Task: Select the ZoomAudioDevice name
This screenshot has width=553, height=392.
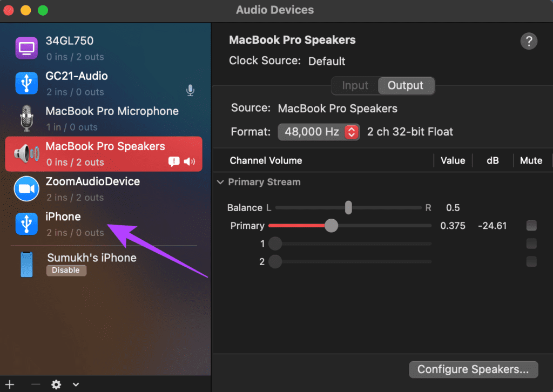Action: (x=93, y=181)
